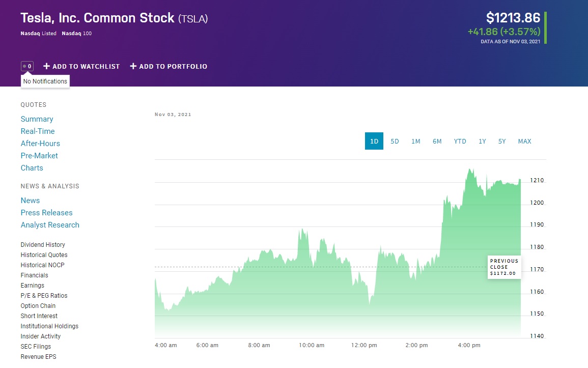Open SEC Filings link
588x368 pixels.
pyautogui.click(x=36, y=347)
